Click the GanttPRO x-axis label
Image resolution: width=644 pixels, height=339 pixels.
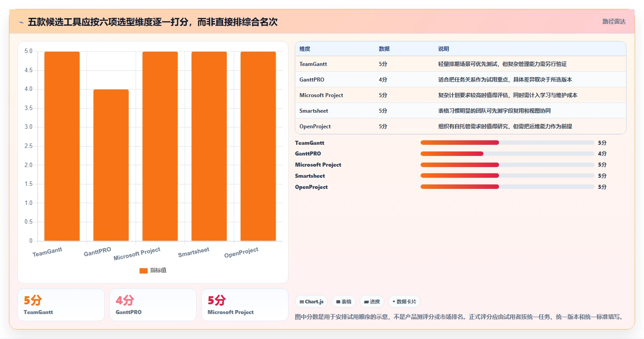[97, 252]
